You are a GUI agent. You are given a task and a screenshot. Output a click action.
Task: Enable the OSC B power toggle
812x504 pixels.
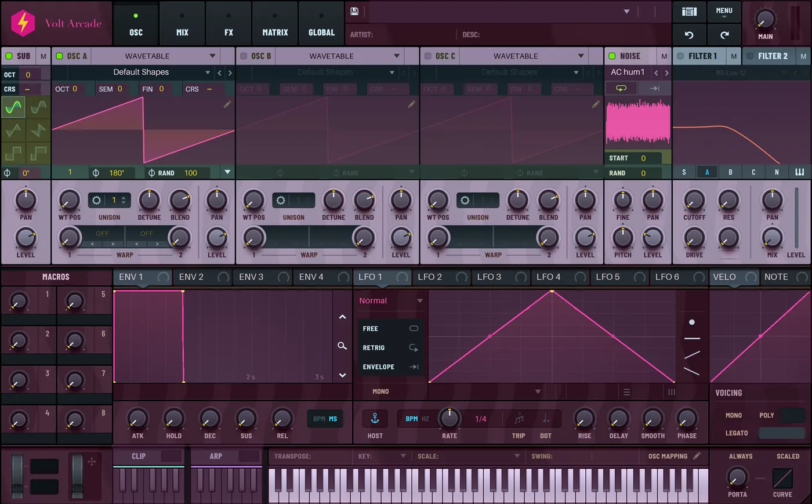click(x=244, y=56)
